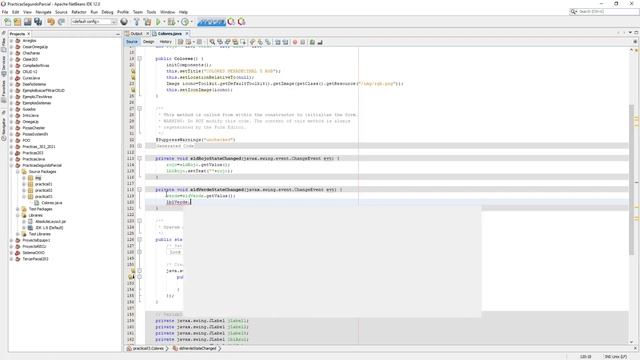640x360 pixels.
Task: Click the Build Project hammer icon
Action: click(x=137, y=22)
